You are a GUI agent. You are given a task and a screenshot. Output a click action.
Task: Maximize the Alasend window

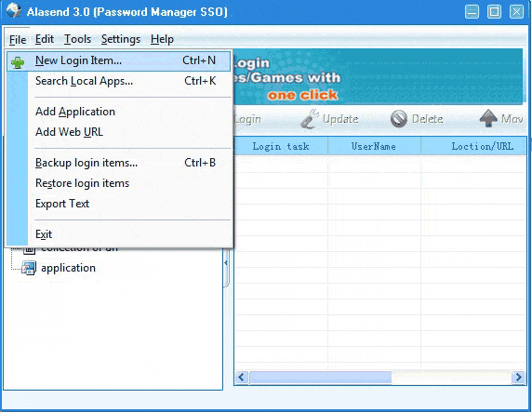coord(494,12)
